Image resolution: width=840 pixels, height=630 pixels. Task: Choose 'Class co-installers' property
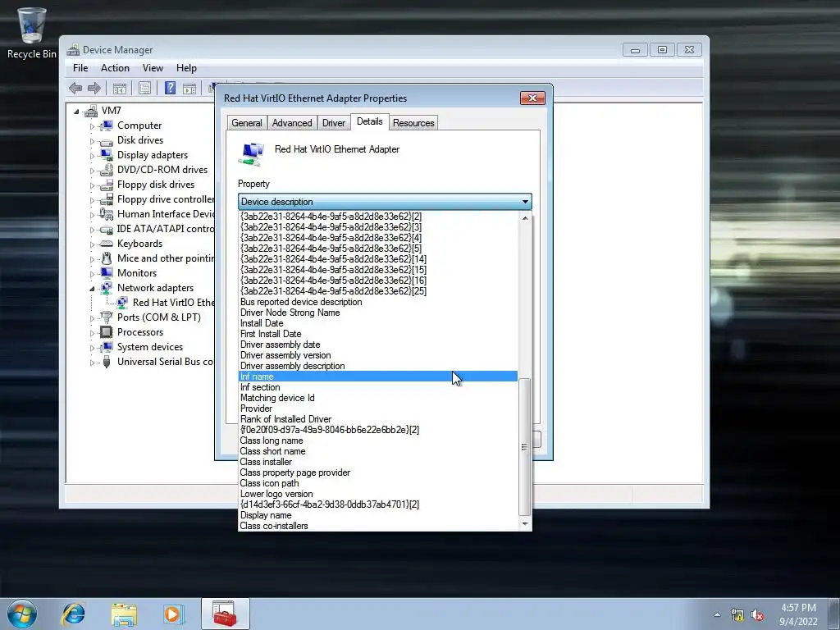(378, 526)
